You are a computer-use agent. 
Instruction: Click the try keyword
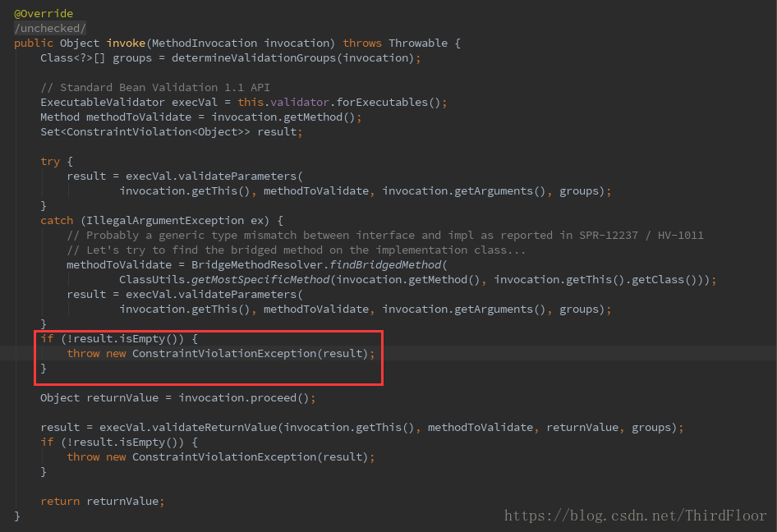[50, 162]
